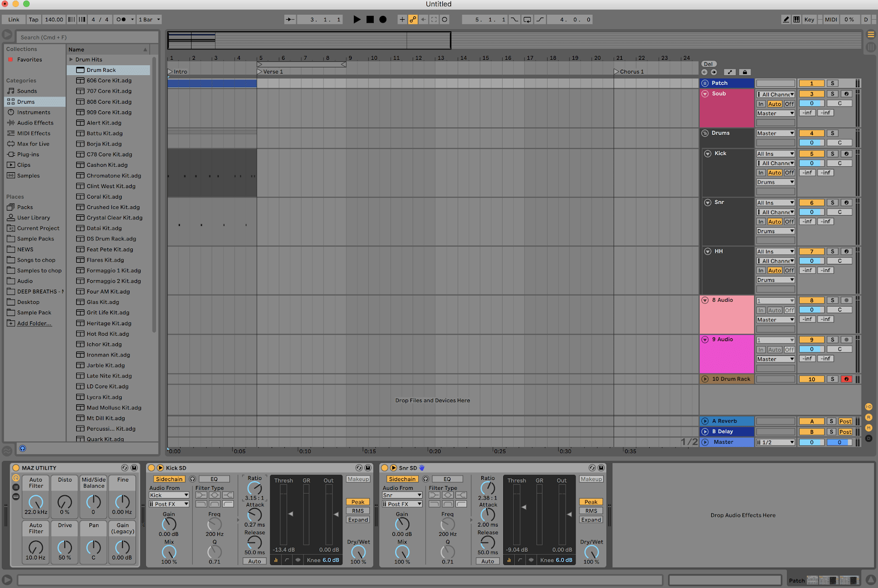Select the Draw Mode pencil tool

786,19
